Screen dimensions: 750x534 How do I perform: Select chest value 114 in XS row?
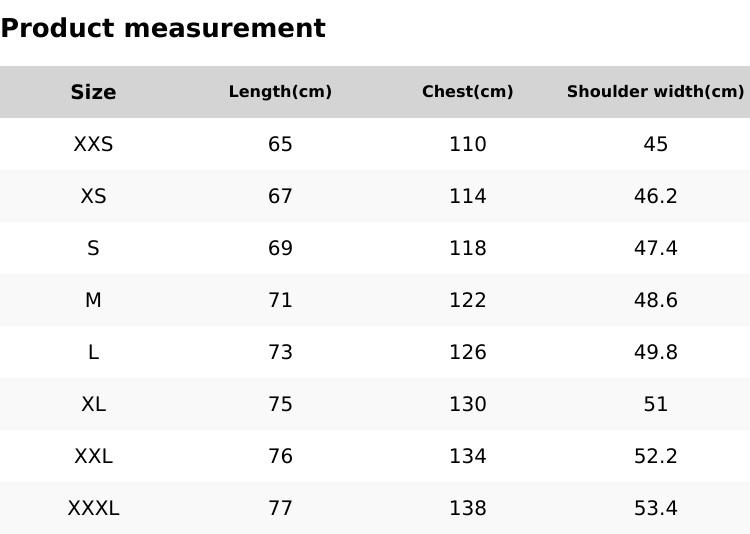click(467, 196)
